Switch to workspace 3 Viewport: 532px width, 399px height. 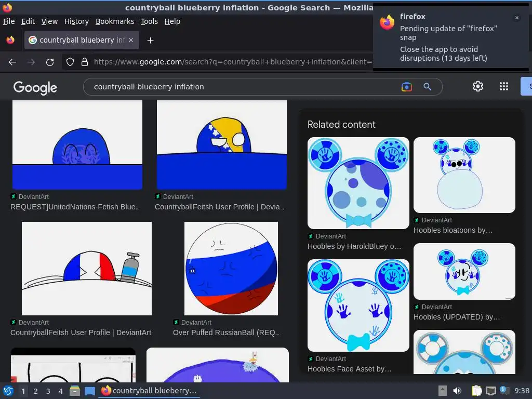(x=48, y=391)
